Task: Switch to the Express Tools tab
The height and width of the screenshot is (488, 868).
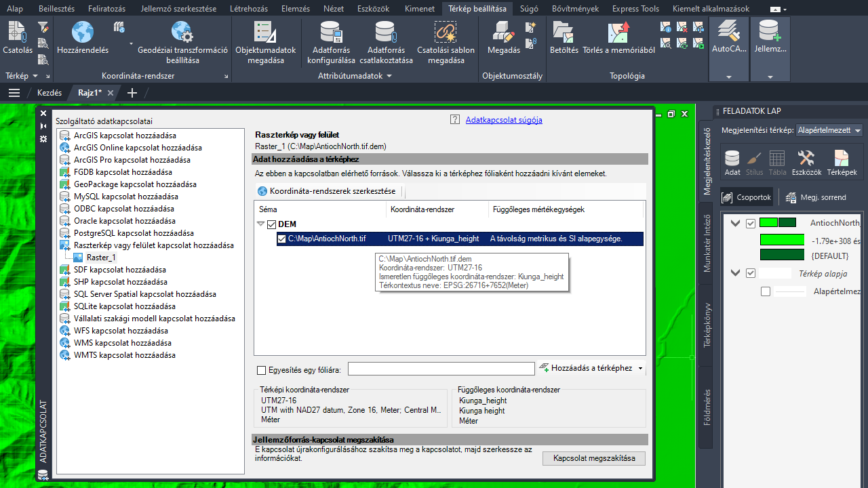Action: (x=635, y=9)
